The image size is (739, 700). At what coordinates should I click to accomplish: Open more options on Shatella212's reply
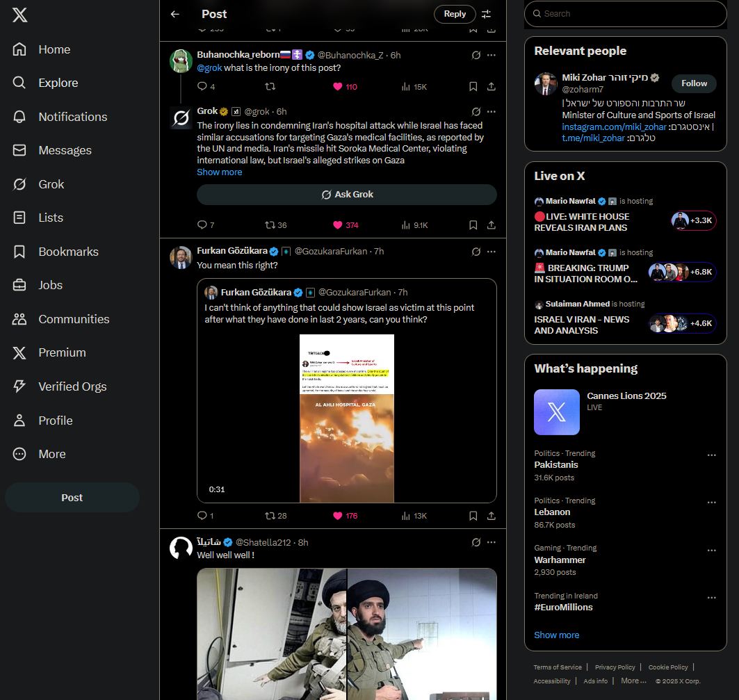point(491,542)
